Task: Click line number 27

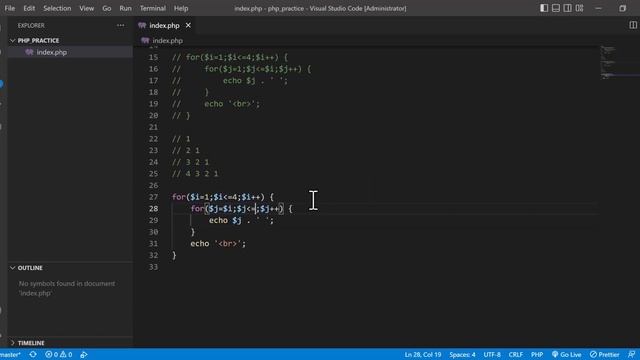Action: click(153, 197)
